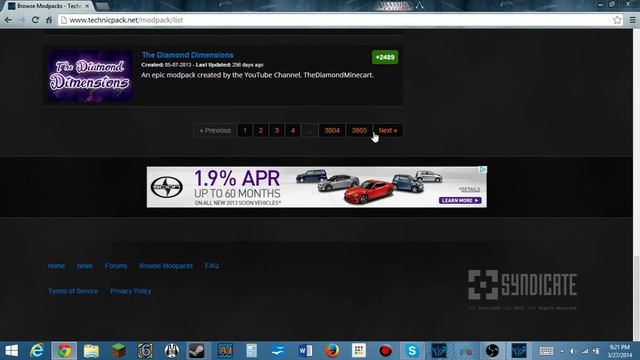
Task: Go to pagination page 2
Action: pyautogui.click(x=261, y=131)
